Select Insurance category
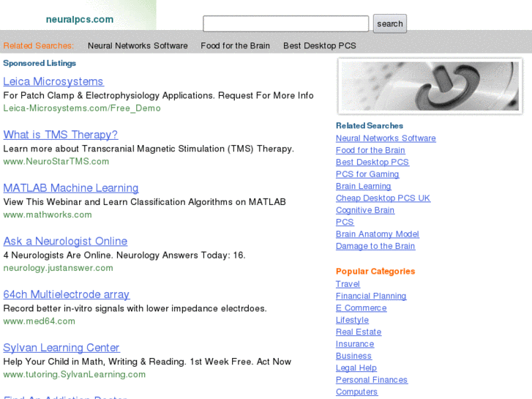532x399 pixels. (x=355, y=344)
